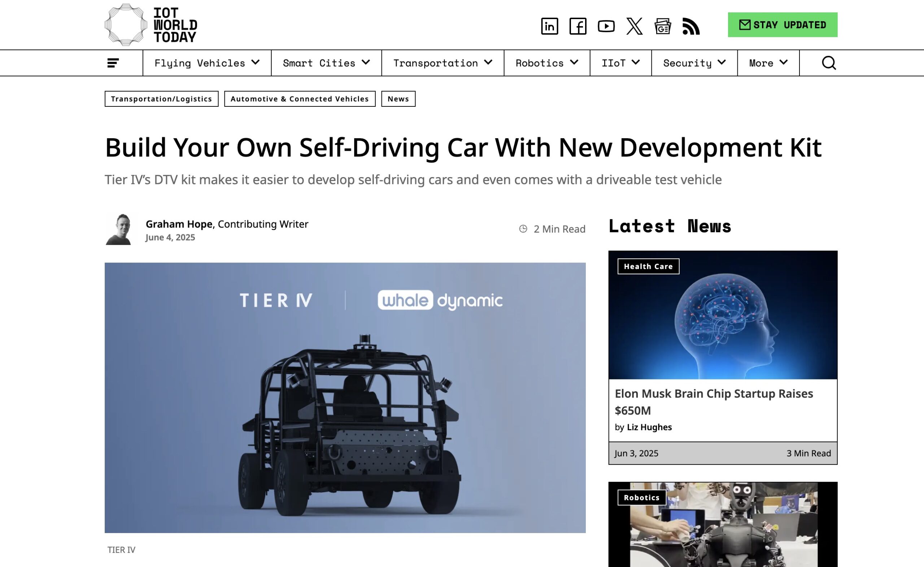
Task: Expand the IIoT chevron
Action: pos(636,62)
